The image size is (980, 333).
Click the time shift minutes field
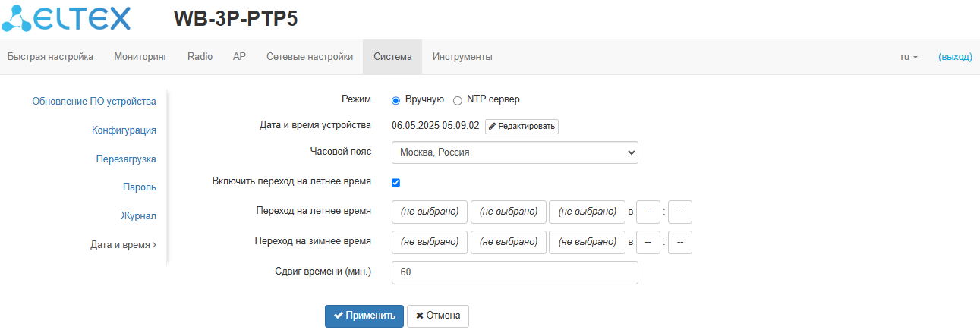[515, 272]
